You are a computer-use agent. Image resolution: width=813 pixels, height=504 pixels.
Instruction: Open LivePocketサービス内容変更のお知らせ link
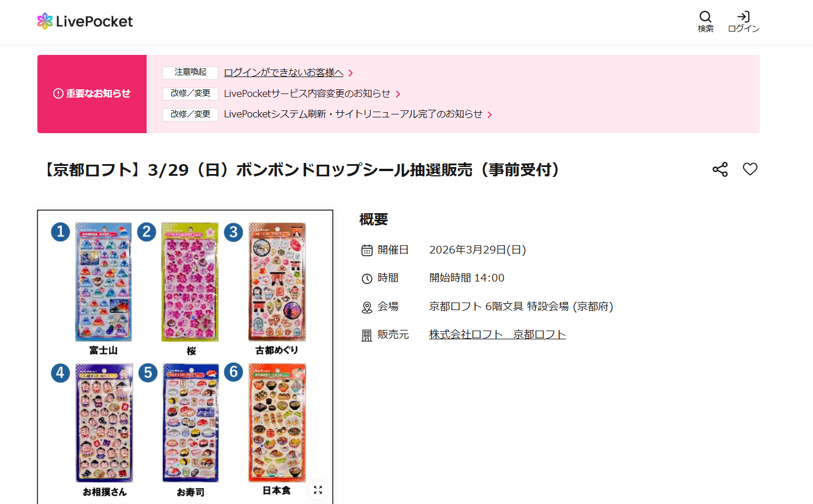(x=307, y=93)
